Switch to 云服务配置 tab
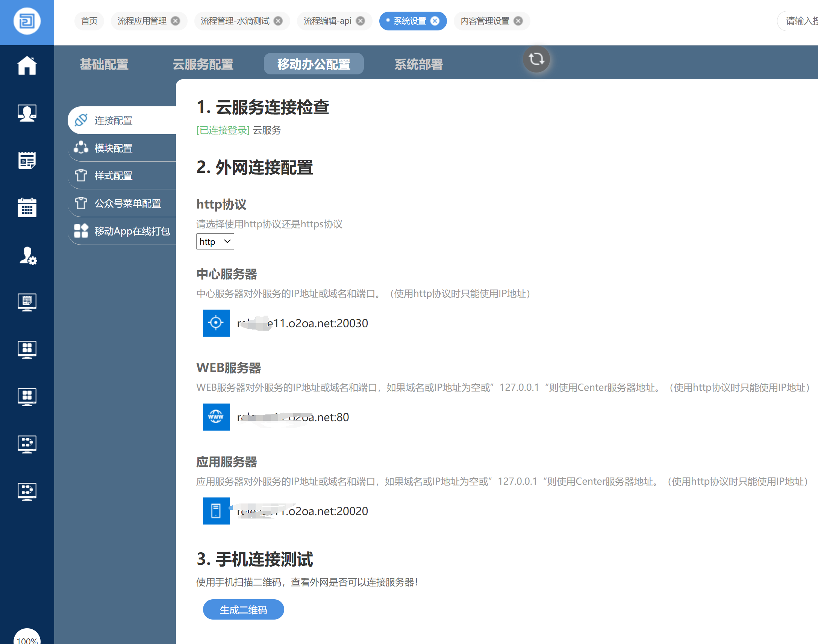Image resolution: width=818 pixels, height=644 pixels. [203, 64]
